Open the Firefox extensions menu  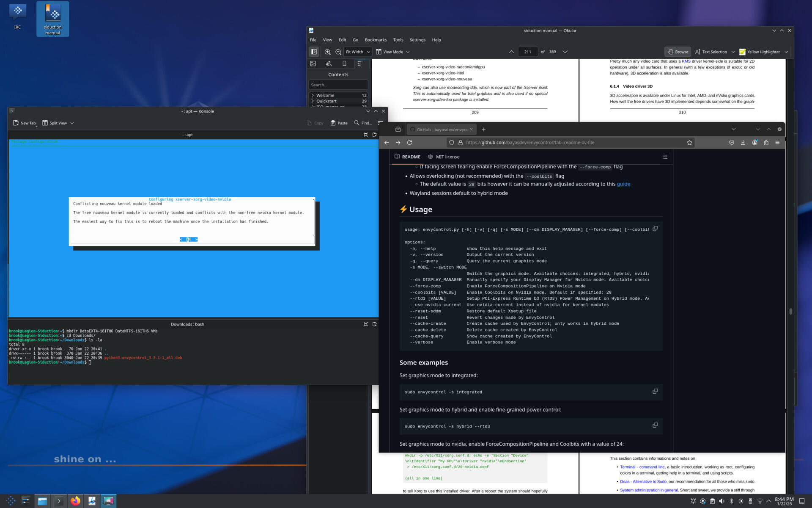(x=766, y=143)
